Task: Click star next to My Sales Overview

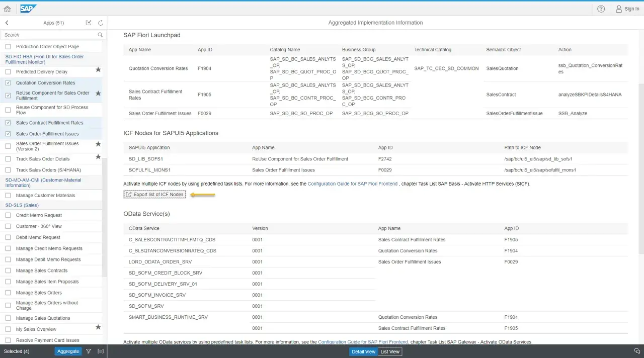Action: click(98, 327)
